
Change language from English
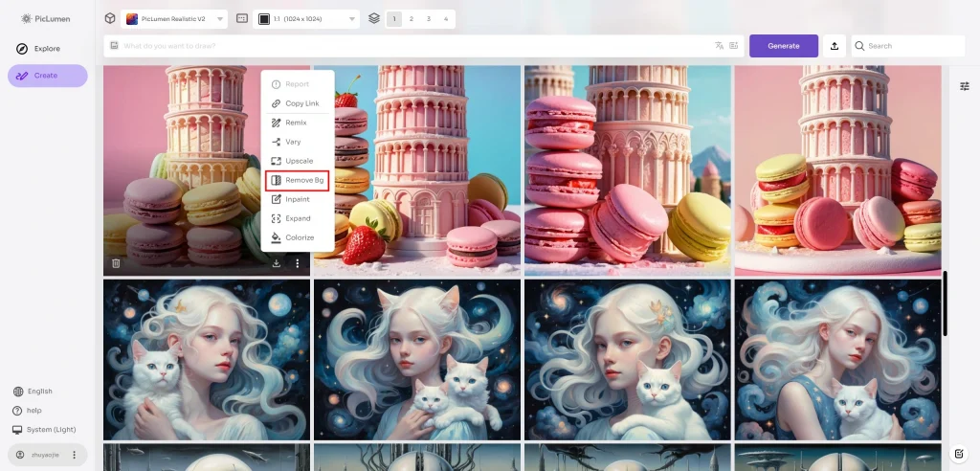[x=33, y=392]
